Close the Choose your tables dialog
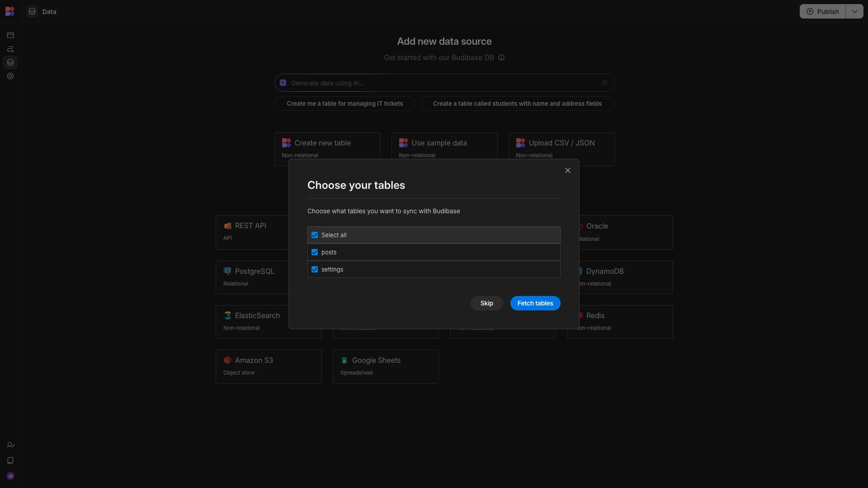 [x=568, y=170]
